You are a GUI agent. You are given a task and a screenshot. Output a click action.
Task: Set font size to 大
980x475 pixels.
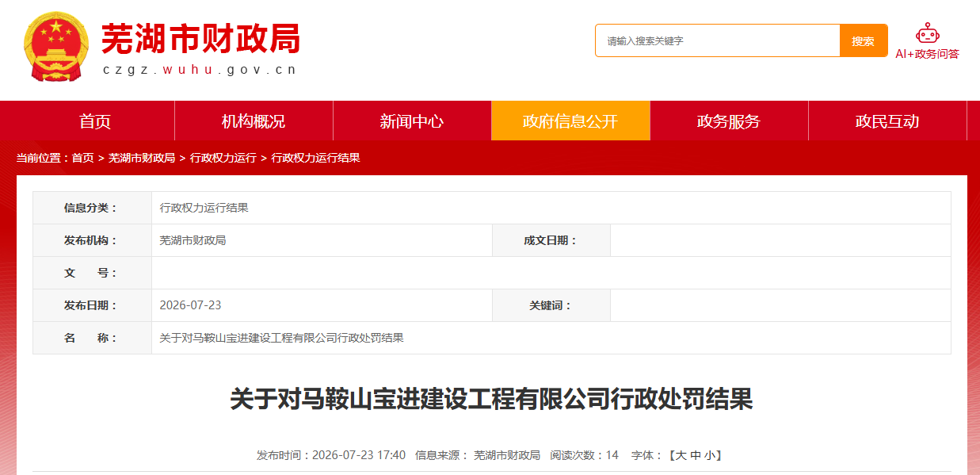click(681, 455)
